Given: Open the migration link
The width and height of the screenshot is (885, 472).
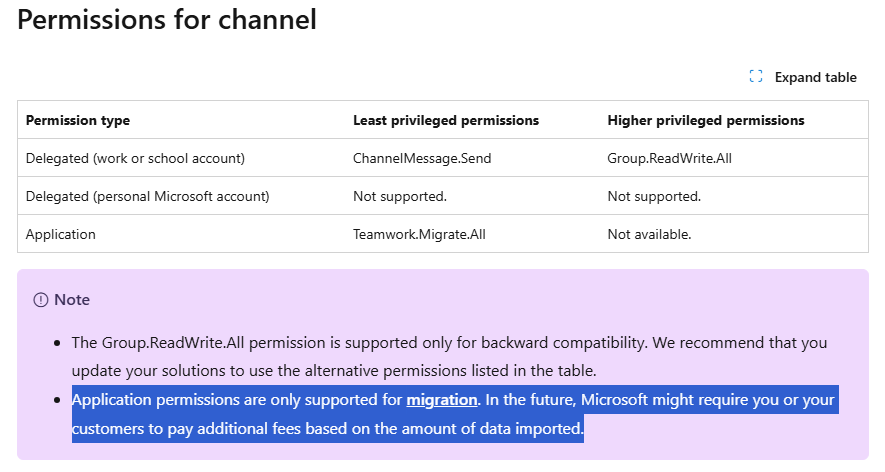Looking at the screenshot, I should (x=442, y=400).
